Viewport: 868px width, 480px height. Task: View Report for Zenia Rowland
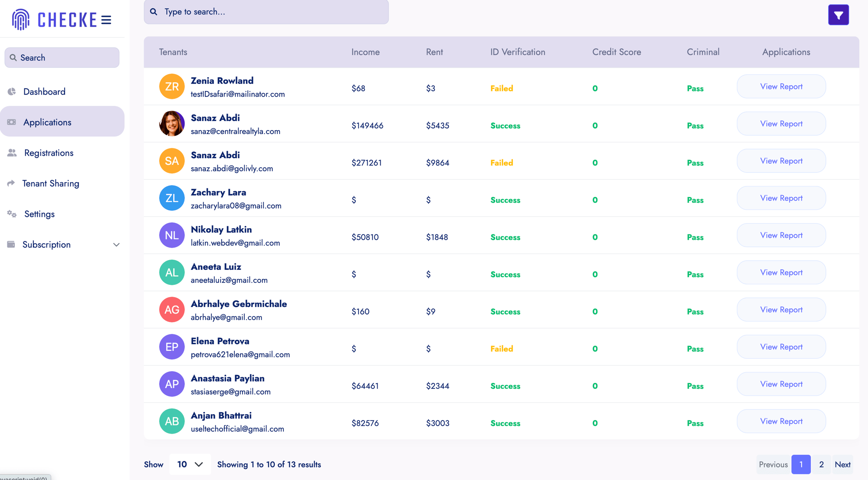pos(781,86)
